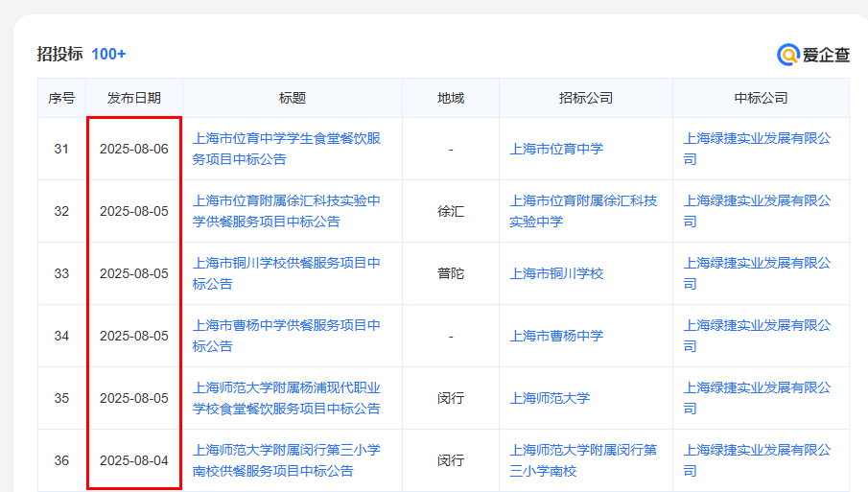Click serial number 33
This screenshot has width=868, height=492.
click(x=61, y=273)
